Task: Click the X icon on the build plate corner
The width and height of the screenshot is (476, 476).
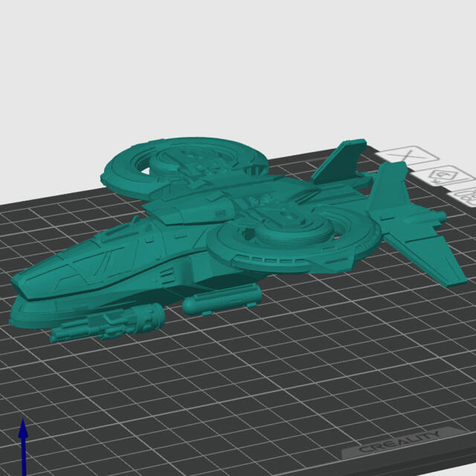Action: pyautogui.click(x=407, y=155)
